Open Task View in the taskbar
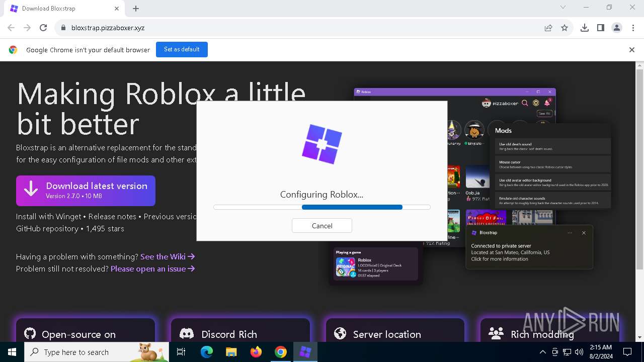The width and height of the screenshot is (644, 362). point(181,352)
